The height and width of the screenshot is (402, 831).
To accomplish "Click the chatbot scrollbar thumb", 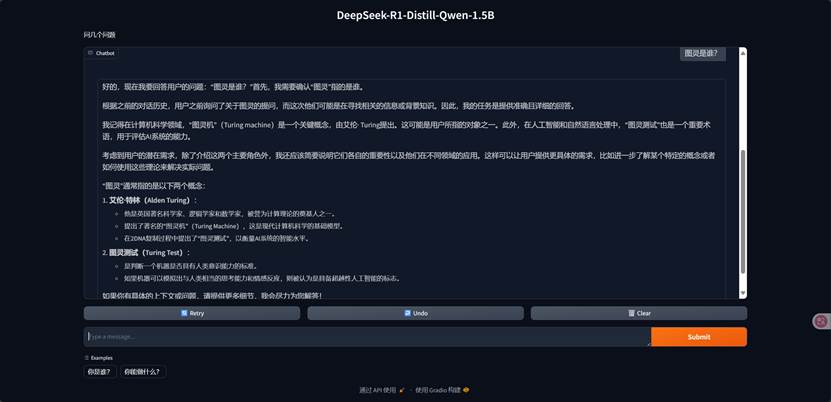I will 743,212.
